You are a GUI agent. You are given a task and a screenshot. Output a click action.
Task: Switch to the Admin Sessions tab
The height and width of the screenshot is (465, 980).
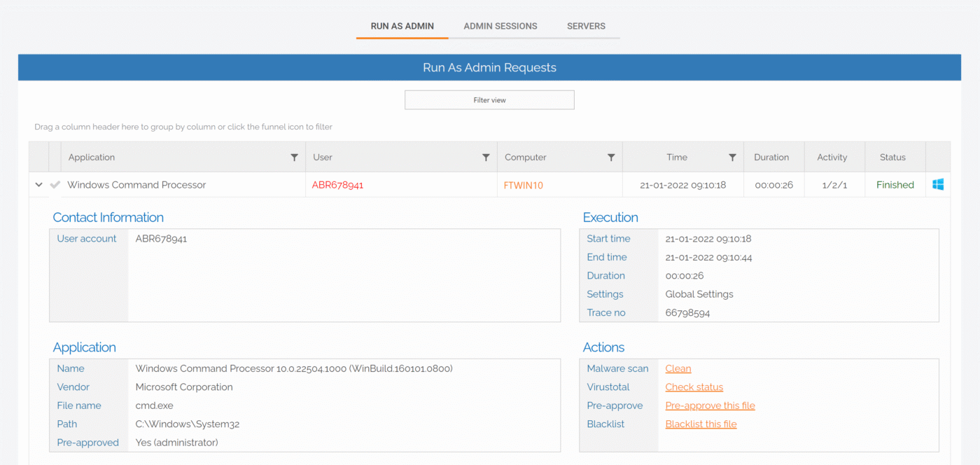(x=500, y=26)
